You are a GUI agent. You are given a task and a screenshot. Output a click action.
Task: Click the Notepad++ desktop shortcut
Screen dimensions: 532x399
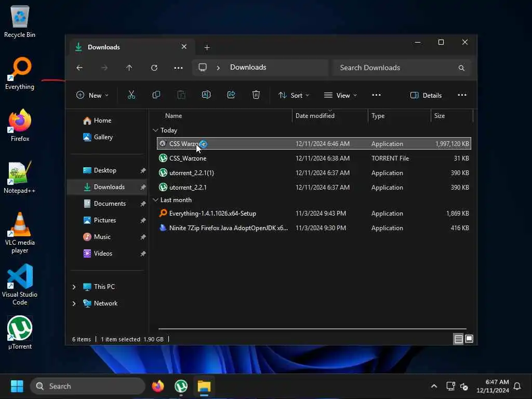pos(20,177)
